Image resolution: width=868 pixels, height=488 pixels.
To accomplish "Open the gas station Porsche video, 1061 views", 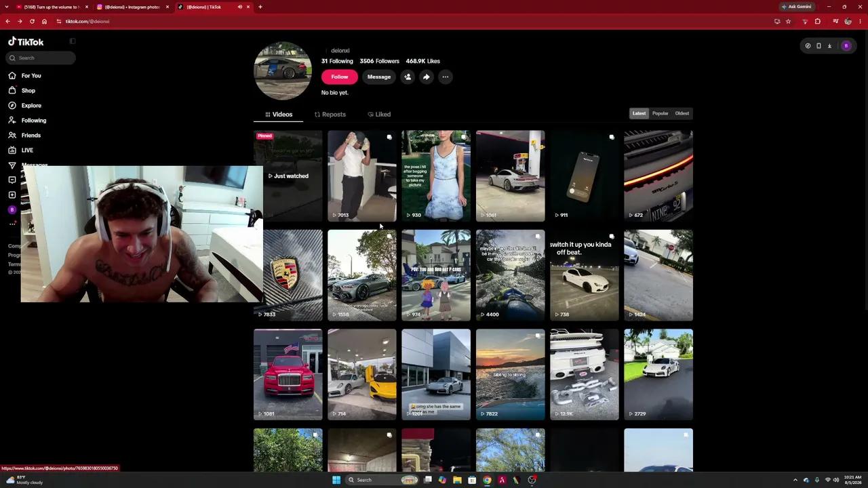I will pyautogui.click(x=511, y=176).
